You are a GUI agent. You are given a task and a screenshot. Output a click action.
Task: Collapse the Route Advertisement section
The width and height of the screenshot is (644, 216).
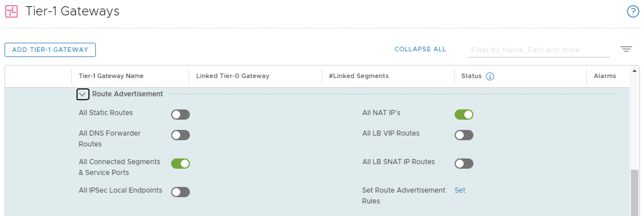[x=83, y=94]
